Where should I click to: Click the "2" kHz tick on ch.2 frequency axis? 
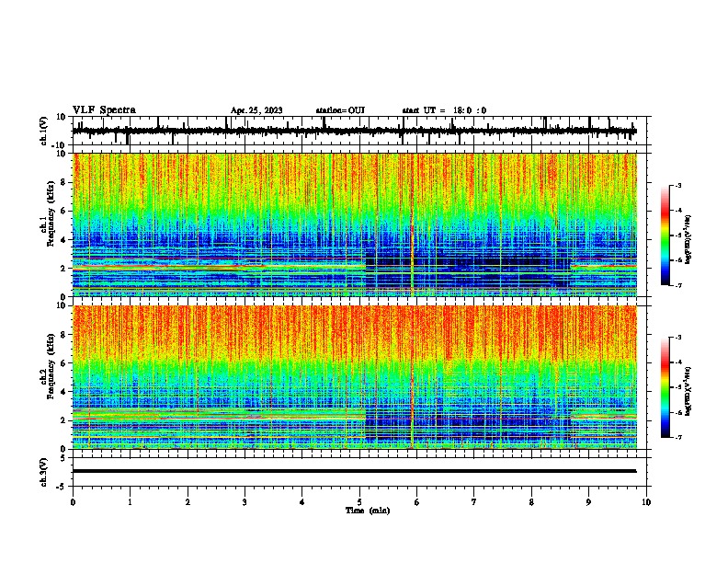(63, 420)
